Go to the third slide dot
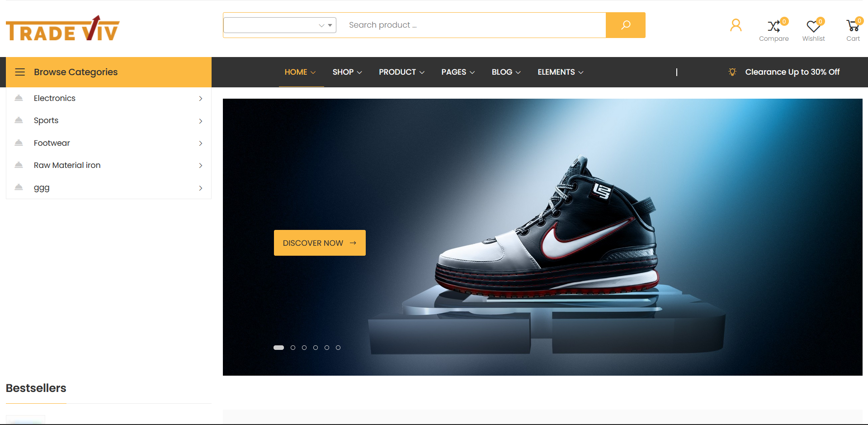This screenshot has width=868, height=425. pos(304,348)
